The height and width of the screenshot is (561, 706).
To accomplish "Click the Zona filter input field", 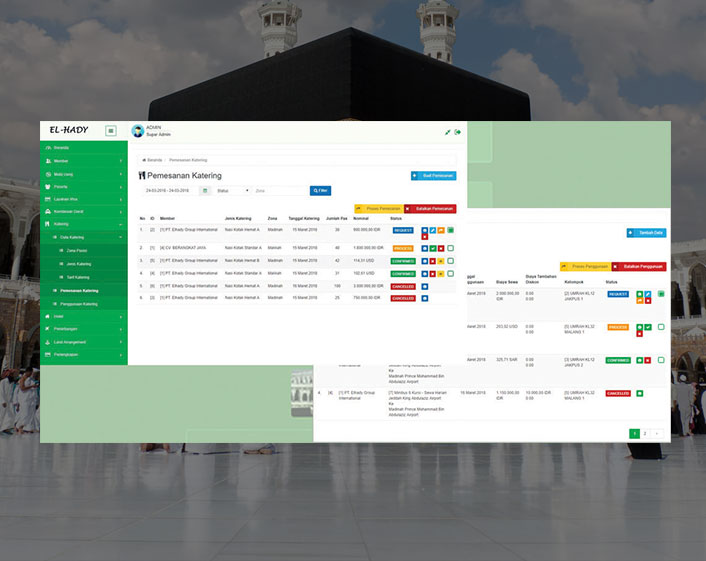I will pyautogui.click(x=279, y=190).
